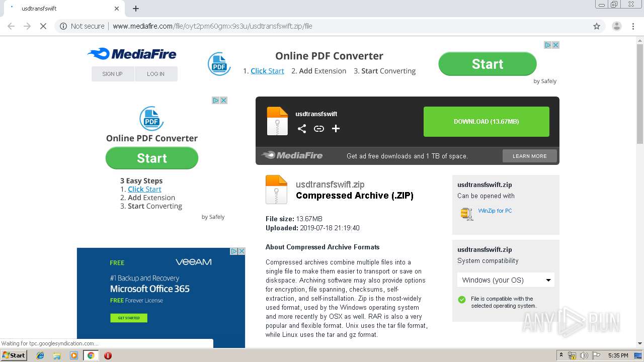Viewport: 644px width, 362px height.
Task: Click the PDF icon in left sidebar ad
Action: (151, 119)
